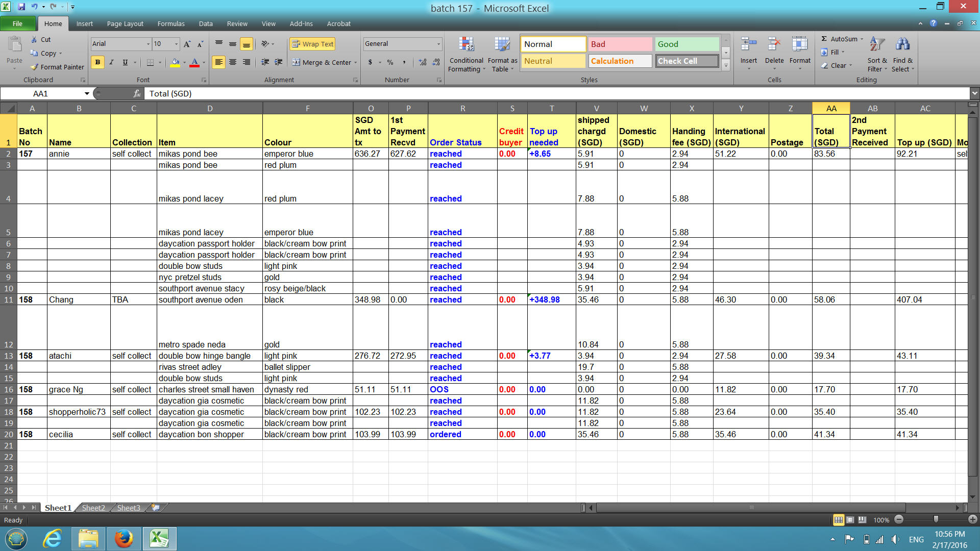Click the top align icon
980x551 pixels.
click(x=219, y=44)
